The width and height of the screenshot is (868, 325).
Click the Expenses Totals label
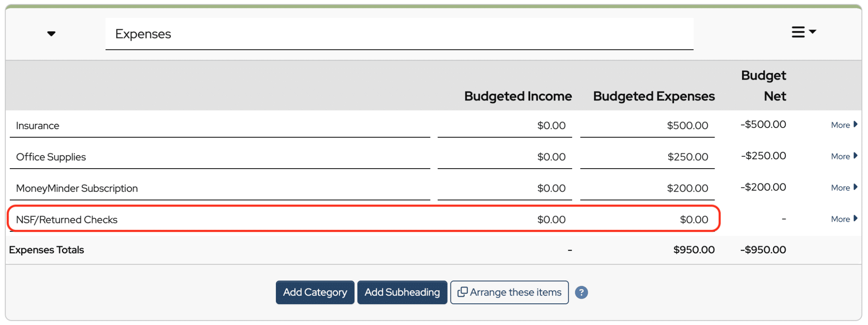tap(47, 250)
